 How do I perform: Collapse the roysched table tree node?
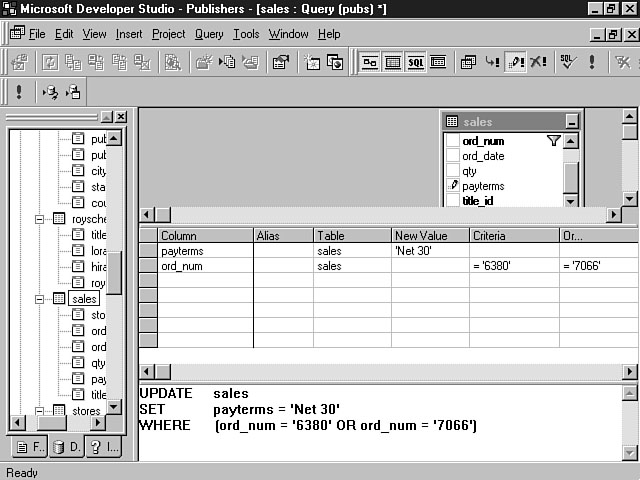40,219
